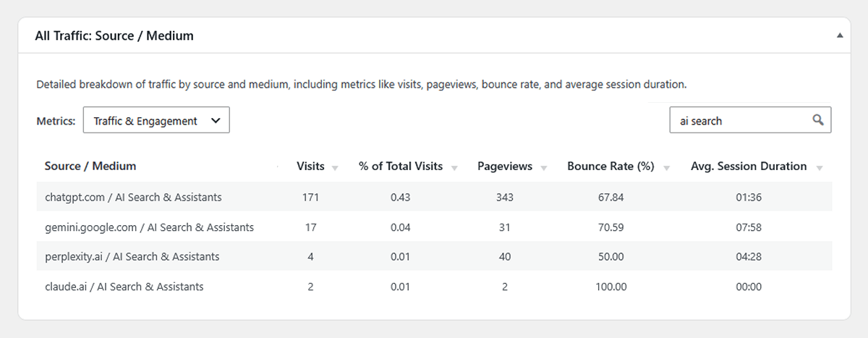This screenshot has width=868, height=338.
Task: Click the 70.59 bounce rate value
Action: pyautogui.click(x=610, y=227)
